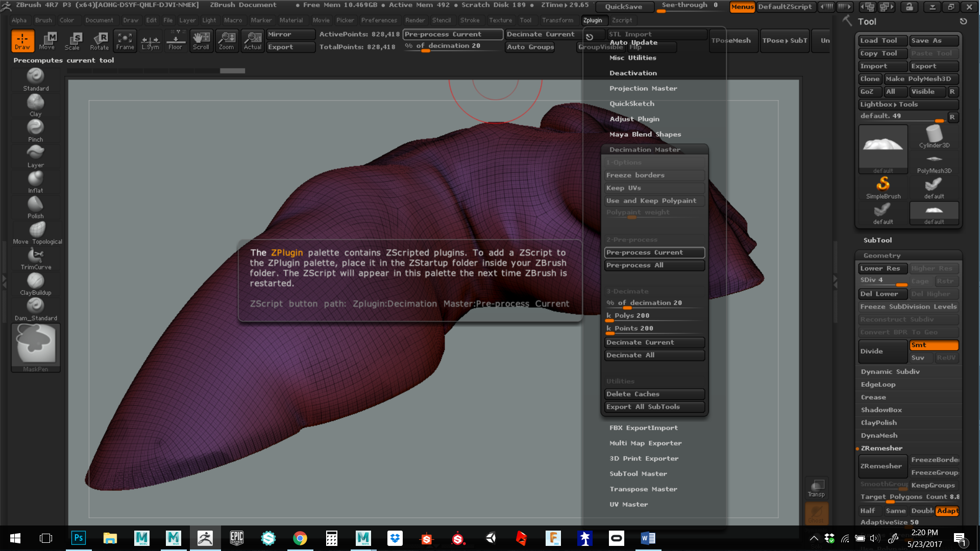
Task: Toggle the Smt smooth option
Action: [x=934, y=345]
